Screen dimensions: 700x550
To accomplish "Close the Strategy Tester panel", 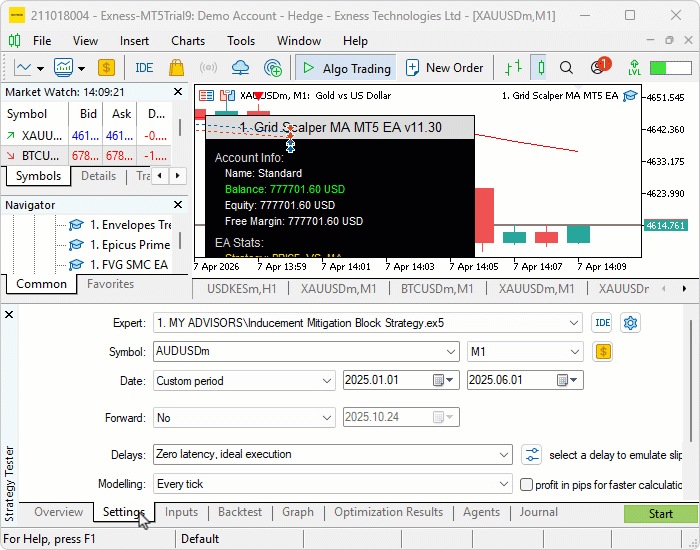I will (x=9, y=315).
